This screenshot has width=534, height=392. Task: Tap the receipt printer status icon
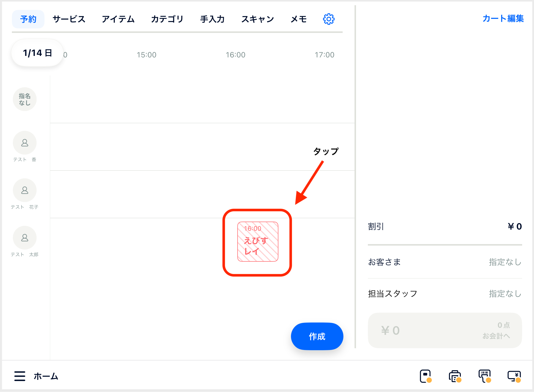pos(455,376)
